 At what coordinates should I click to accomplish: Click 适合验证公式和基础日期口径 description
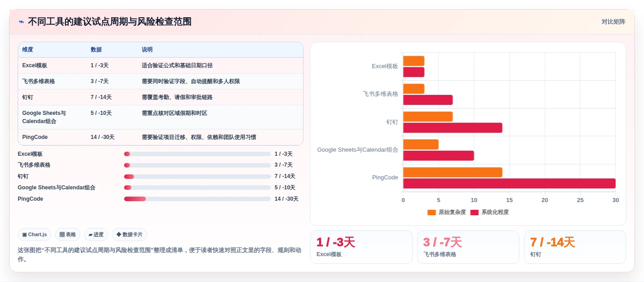177,66
